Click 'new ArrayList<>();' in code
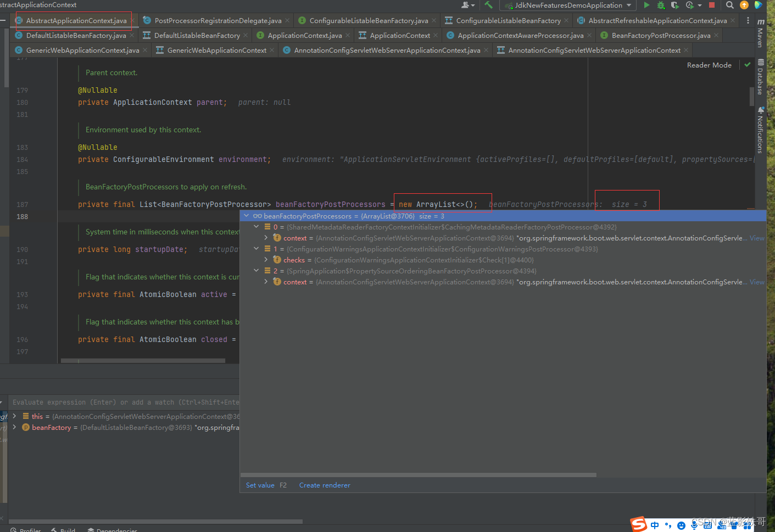This screenshot has width=775, height=532. pos(438,204)
